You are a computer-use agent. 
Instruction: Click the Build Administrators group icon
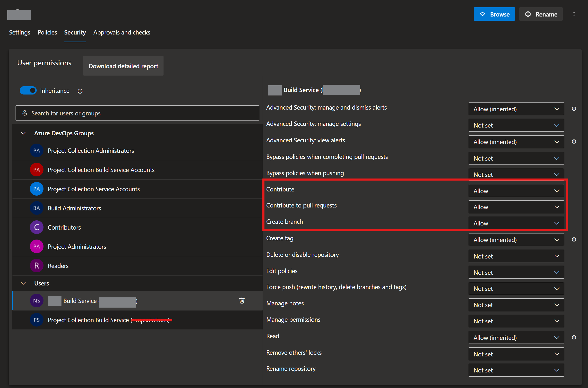click(36, 208)
